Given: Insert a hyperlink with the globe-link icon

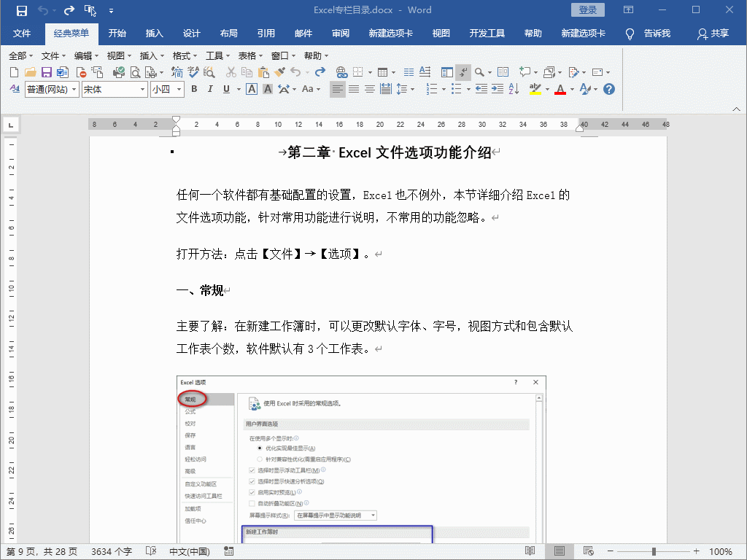Looking at the screenshot, I should 341,72.
